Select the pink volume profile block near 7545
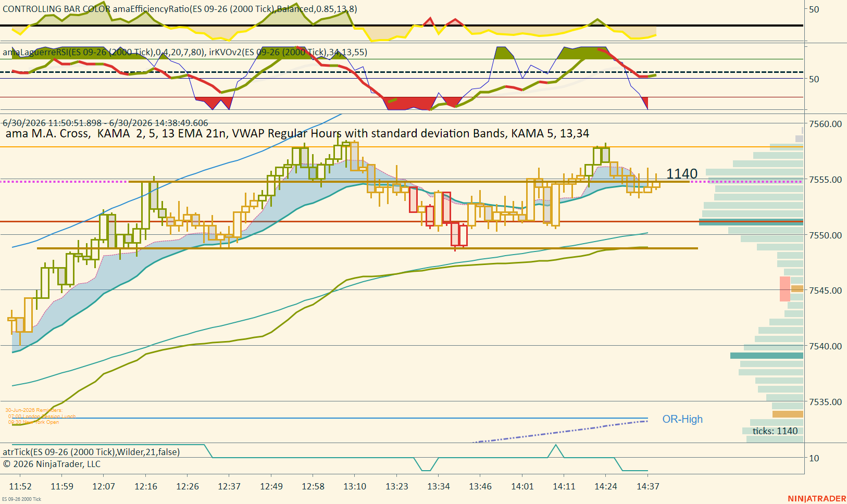Image resolution: width=847 pixels, height=504 pixels. (785, 289)
